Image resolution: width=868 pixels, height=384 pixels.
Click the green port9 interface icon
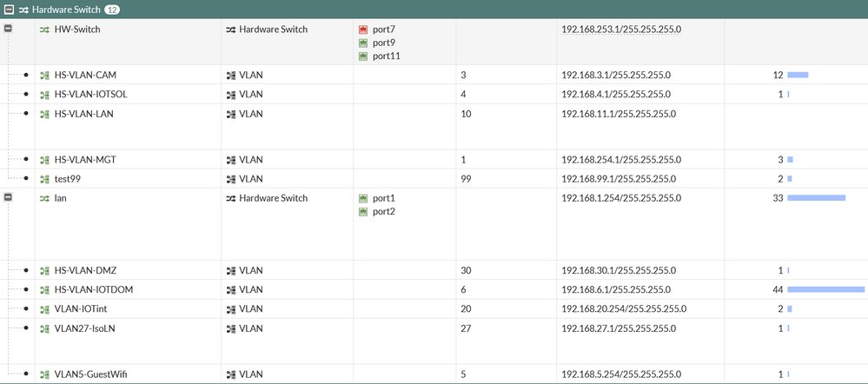(x=363, y=43)
